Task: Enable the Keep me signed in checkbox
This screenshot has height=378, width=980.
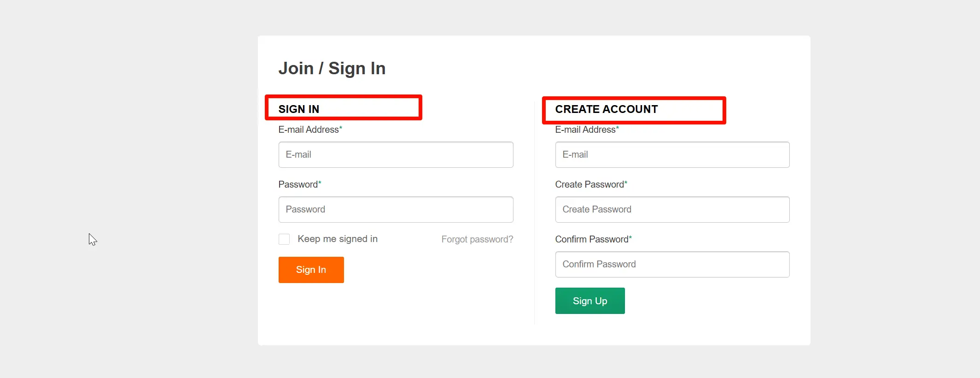Action: 284,239
